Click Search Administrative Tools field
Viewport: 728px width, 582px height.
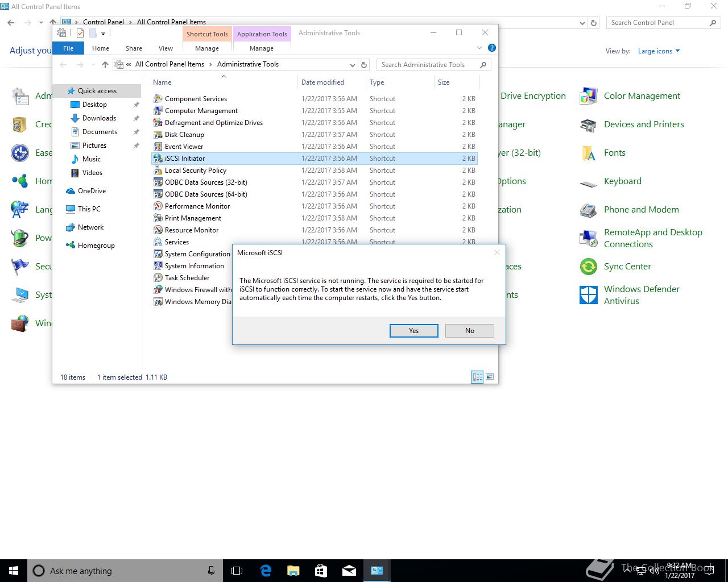433,65
